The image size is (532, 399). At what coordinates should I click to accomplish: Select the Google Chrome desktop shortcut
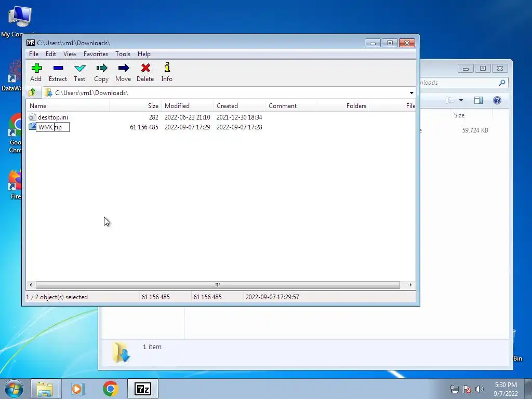tap(15, 133)
